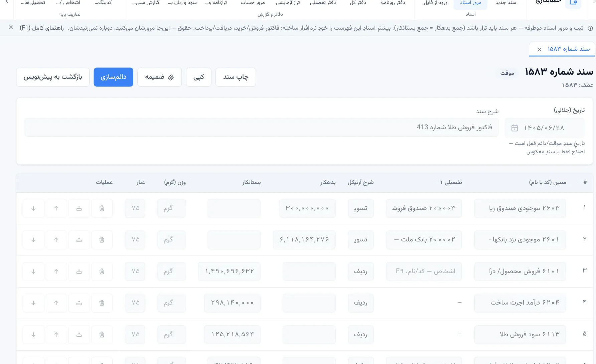Delete row 2 موجودی نزد بانکها

(x=102, y=240)
